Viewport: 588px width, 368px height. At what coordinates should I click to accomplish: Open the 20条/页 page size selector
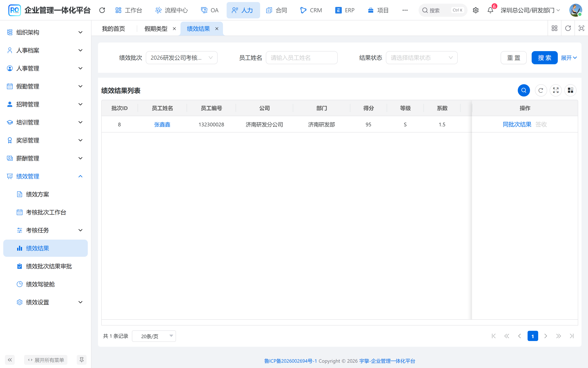[154, 336]
